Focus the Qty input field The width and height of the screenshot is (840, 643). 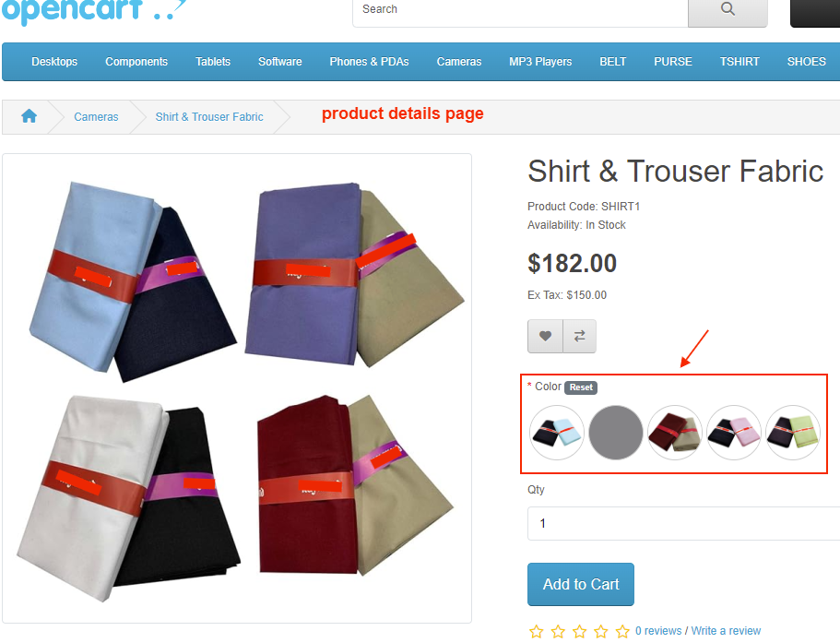coord(683,523)
